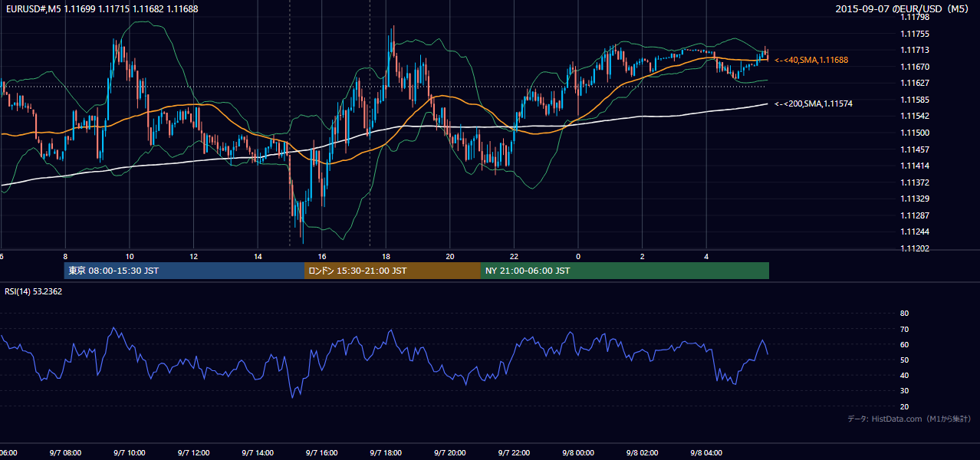Click hour label 18 under price chart
The width and height of the screenshot is (980, 460).
click(386, 256)
